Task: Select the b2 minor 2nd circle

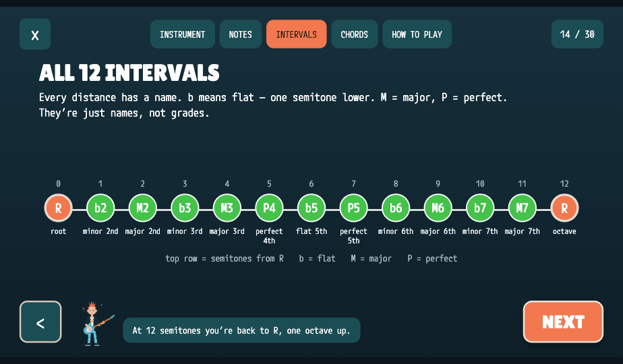Action: pyautogui.click(x=100, y=208)
